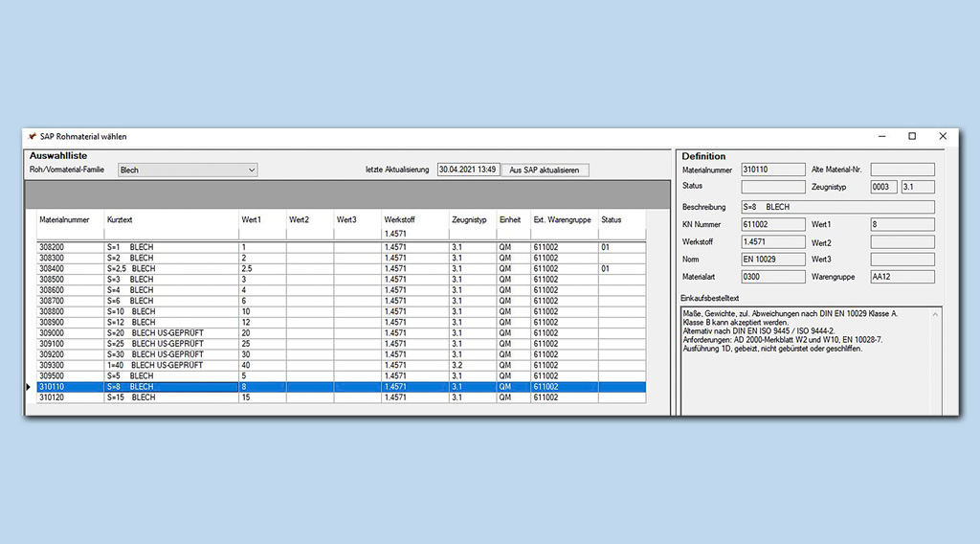Click the Beschreibung field showing S=8 BLECH
This screenshot has width=980, height=544.
pos(837,207)
